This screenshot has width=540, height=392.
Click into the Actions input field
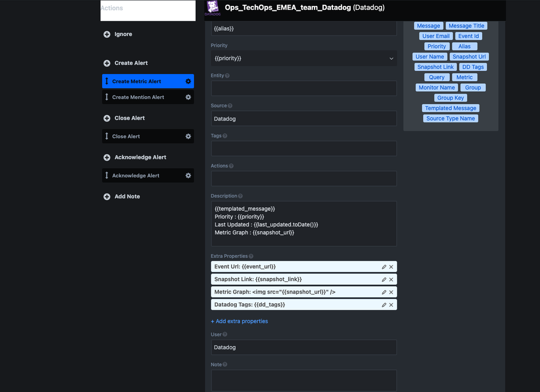click(304, 179)
